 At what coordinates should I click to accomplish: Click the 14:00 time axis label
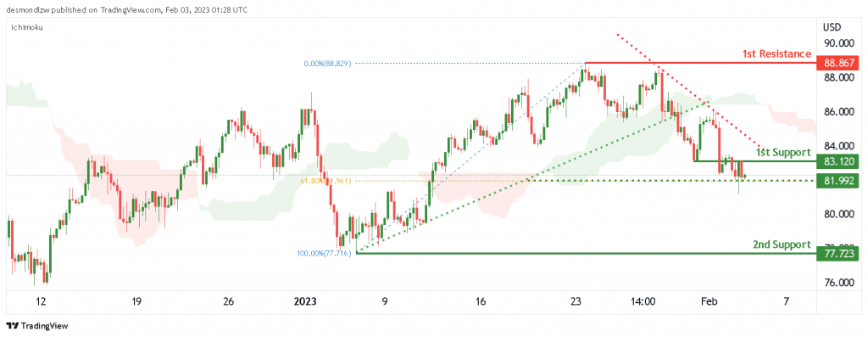click(x=643, y=302)
